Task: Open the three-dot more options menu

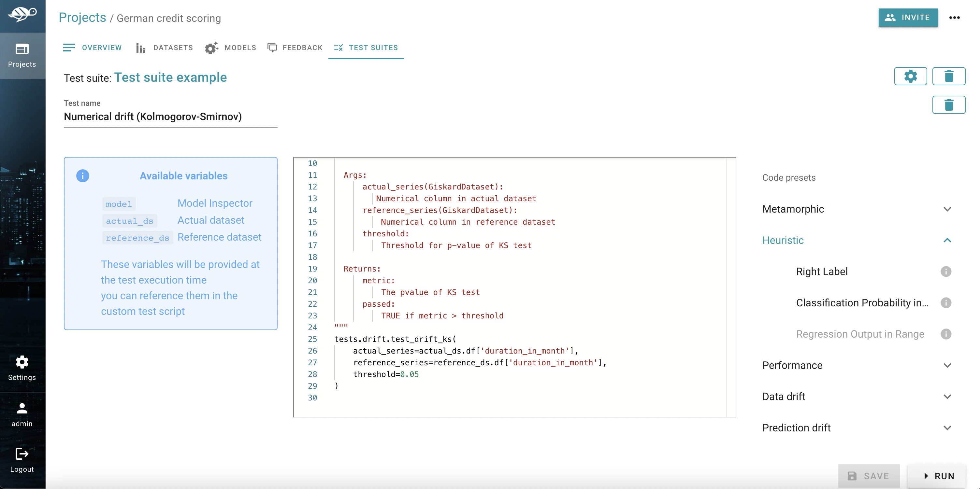Action: pyautogui.click(x=954, y=18)
